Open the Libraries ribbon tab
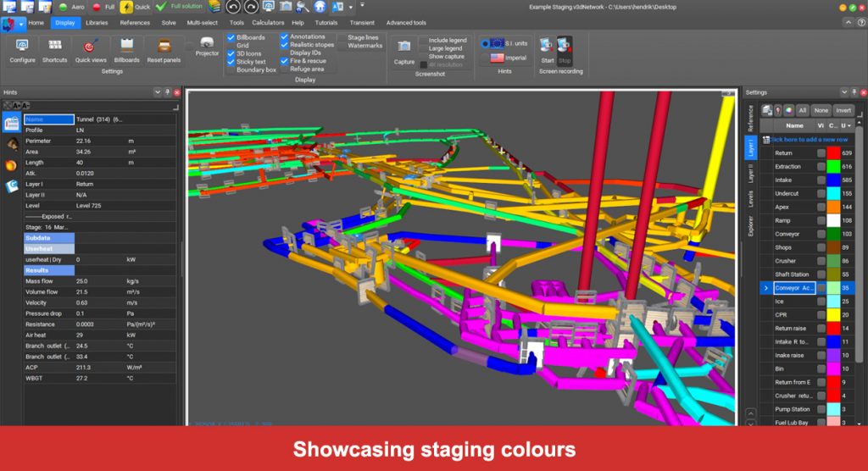The height and width of the screenshot is (471, 868). tap(97, 23)
